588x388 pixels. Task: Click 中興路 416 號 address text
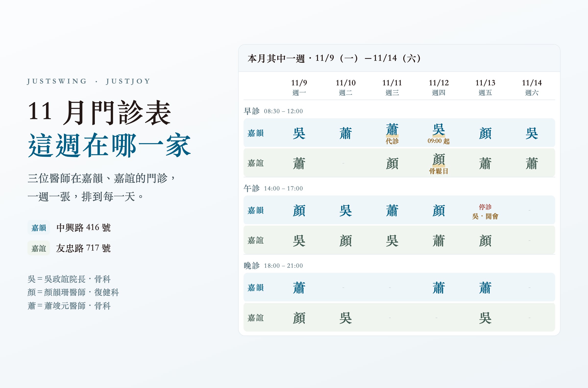pos(84,227)
